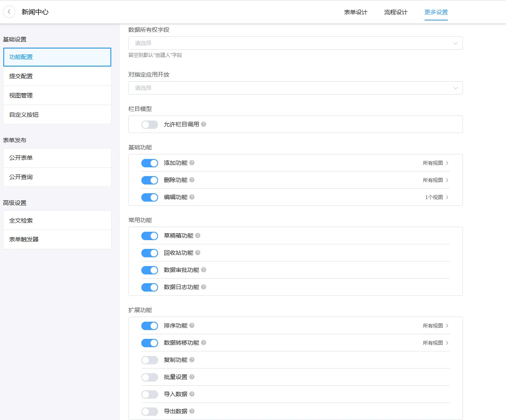Open the 表单设计 tab

coord(355,12)
